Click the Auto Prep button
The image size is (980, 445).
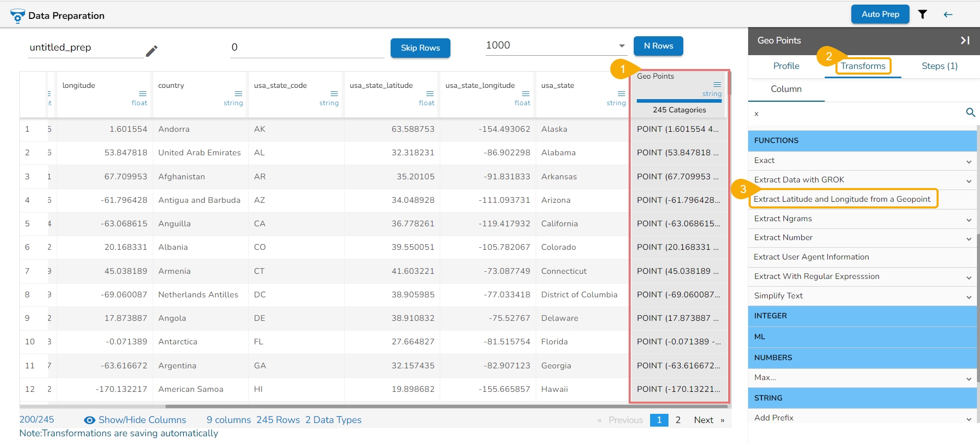(x=880, y=14)
